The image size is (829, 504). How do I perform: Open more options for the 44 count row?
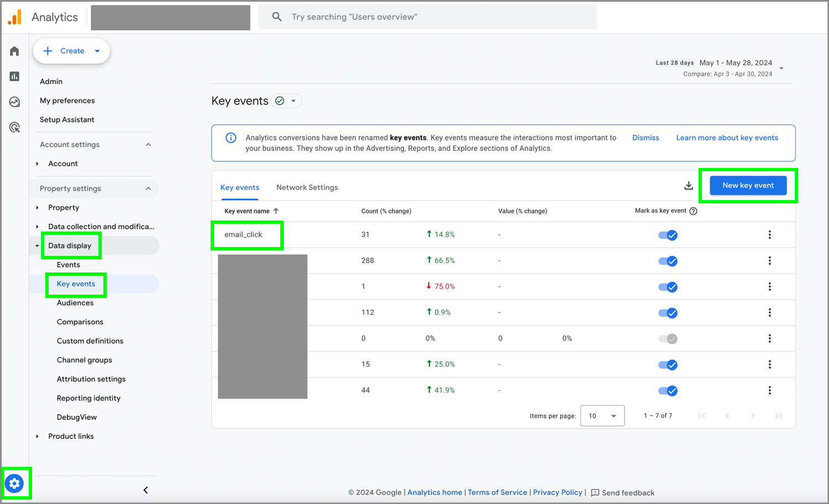point(769,391)
